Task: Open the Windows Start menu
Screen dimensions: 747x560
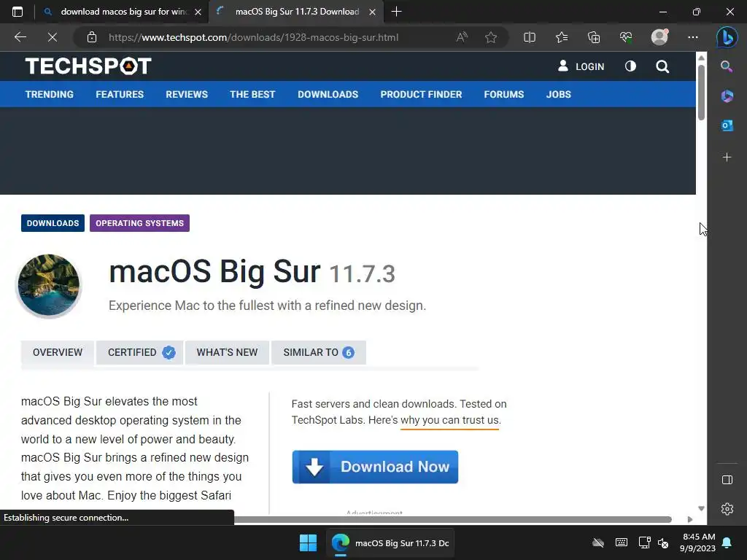Action: click(x=309, y=542)
